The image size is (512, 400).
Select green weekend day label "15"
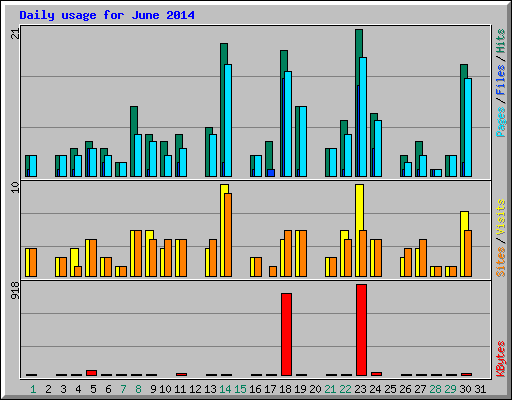point(240,389)
